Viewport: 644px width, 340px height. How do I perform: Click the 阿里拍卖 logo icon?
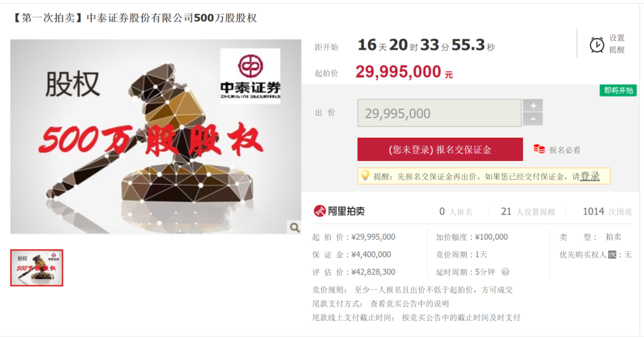tap(320, 211)
